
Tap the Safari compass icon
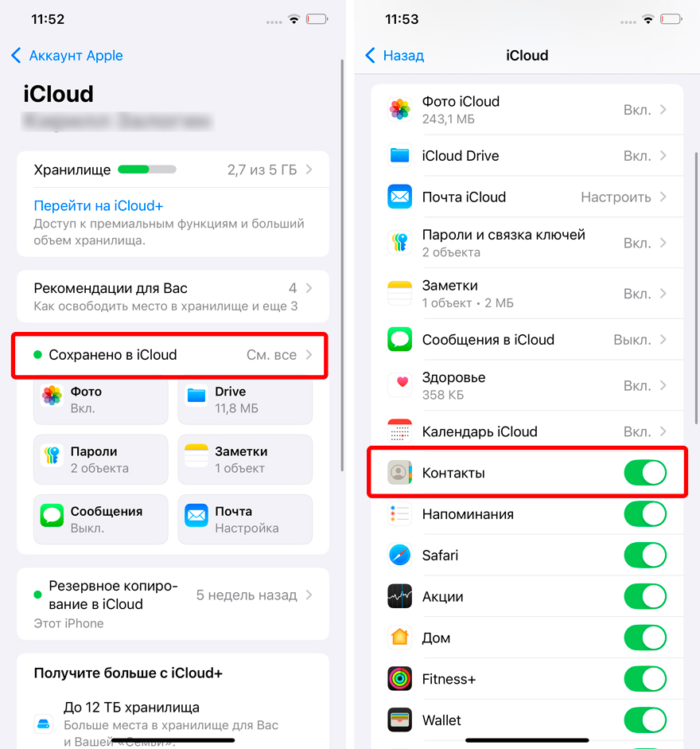click(399, 555)
